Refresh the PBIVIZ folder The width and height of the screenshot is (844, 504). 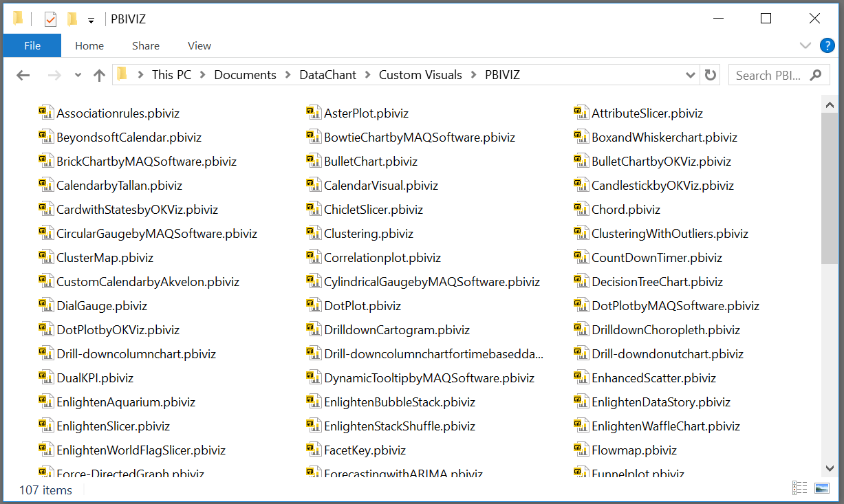(x=711, y=75)
